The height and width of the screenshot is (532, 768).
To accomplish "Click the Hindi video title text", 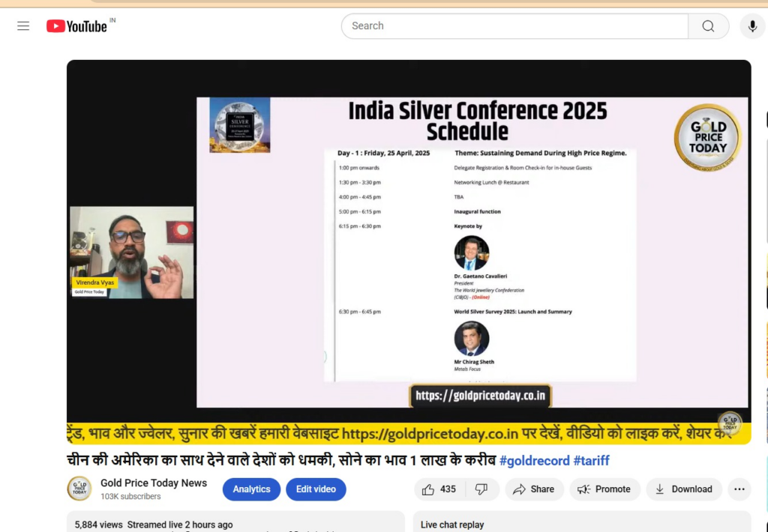I will (x=281, y=461).
